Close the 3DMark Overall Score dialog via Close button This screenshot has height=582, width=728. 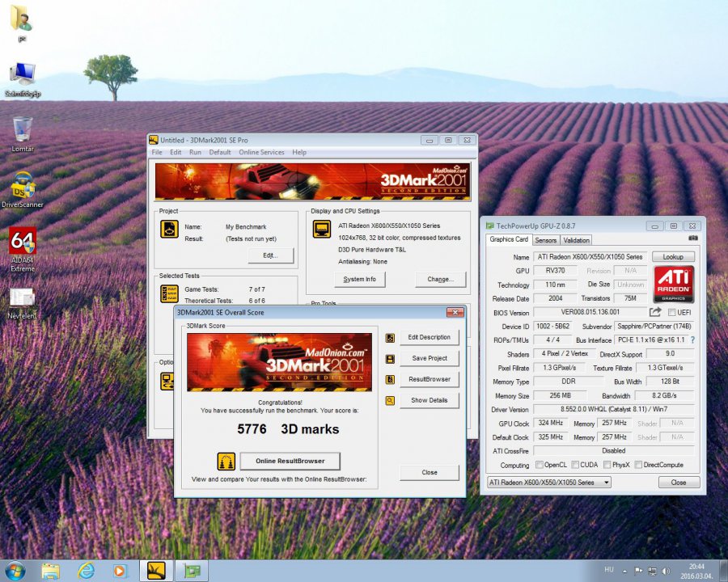point(429,472)
